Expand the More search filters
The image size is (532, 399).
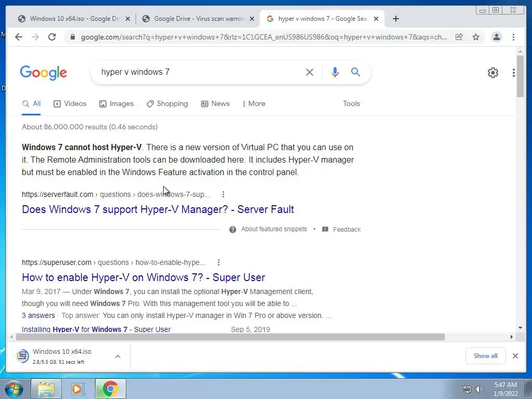click(x=254, y=104)
